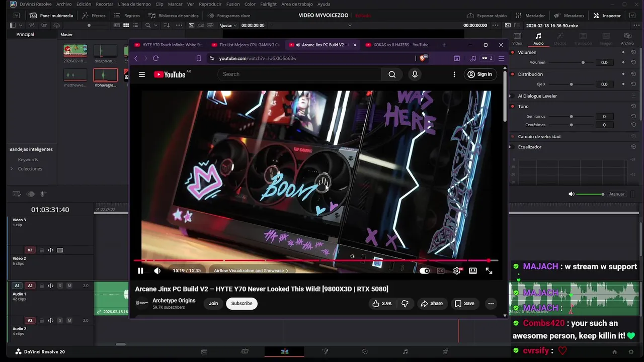Open project settings gear at bottom right
Image resolution: width=644 pixels, height=362 pixels.
[x=631, y=351]
